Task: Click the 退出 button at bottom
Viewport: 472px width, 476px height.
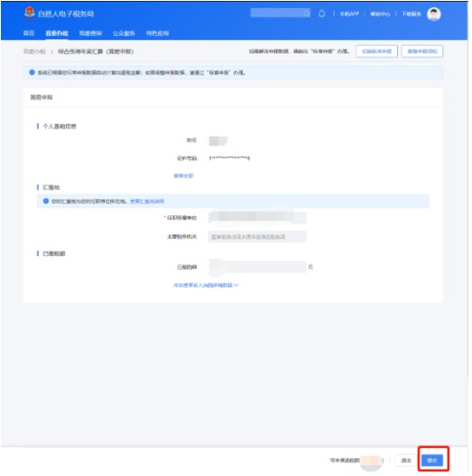Action: click(x=406, y=461)
